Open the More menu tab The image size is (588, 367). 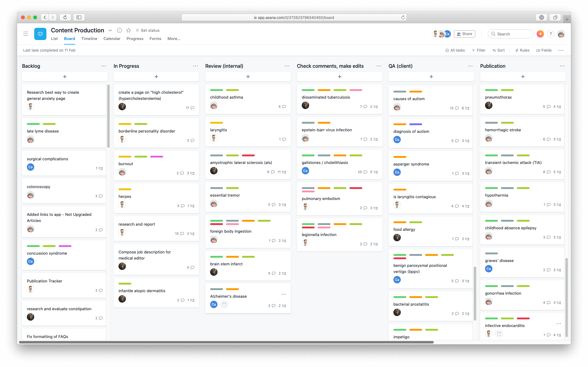tap(173, 38)
